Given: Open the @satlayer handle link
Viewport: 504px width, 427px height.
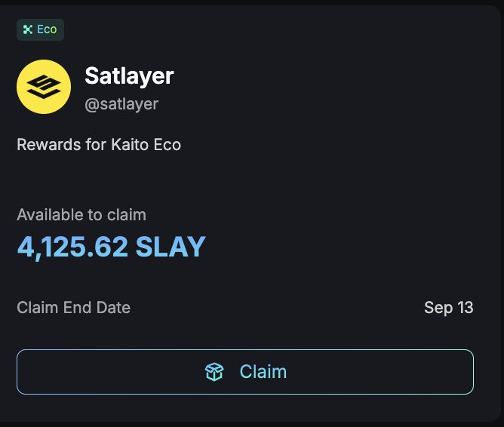Looking at the screenshot, I should pyautogui.click(x=121, y=104).
